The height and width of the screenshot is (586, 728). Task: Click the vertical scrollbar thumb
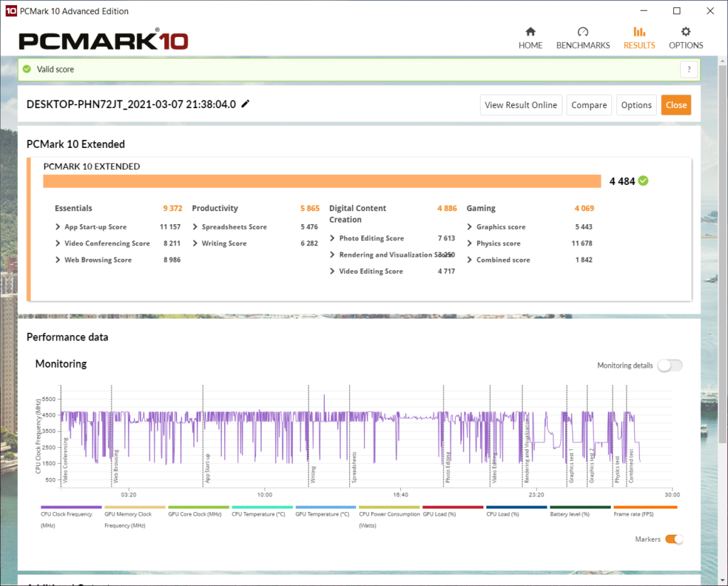click(x=722, y=253)
